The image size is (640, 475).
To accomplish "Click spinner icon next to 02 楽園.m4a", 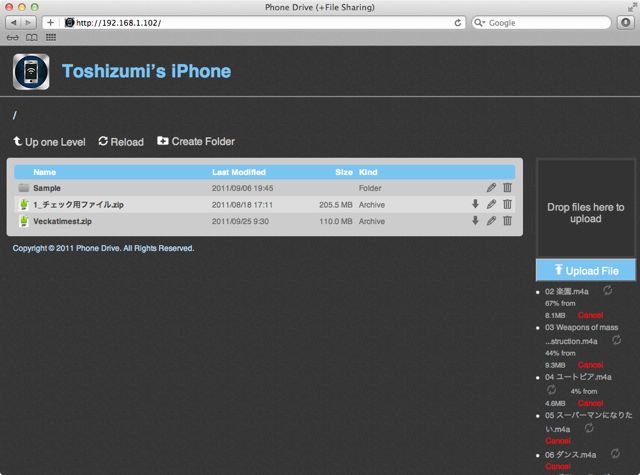I will pyautogui.click(x=608, y=291).
